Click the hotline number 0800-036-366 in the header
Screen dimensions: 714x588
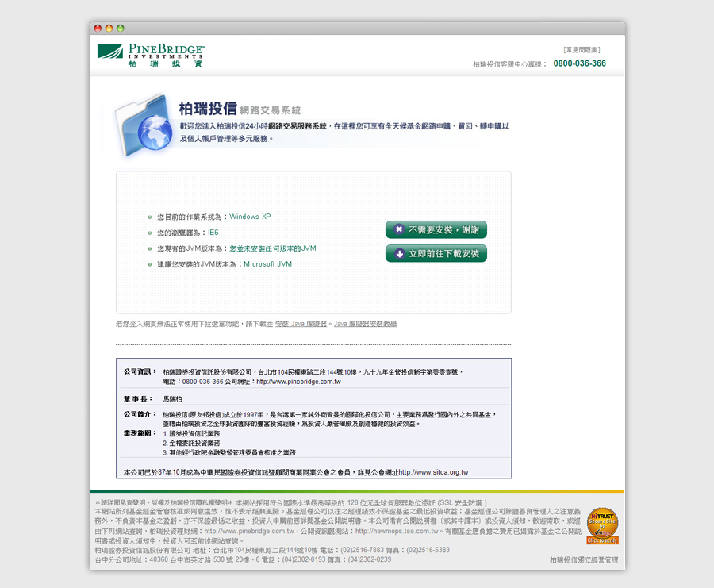pyautogui.click(x=580, y=63)
